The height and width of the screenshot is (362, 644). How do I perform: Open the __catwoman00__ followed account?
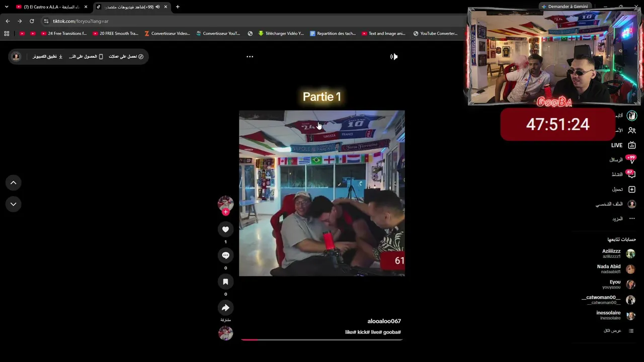(x=608, y=300)
